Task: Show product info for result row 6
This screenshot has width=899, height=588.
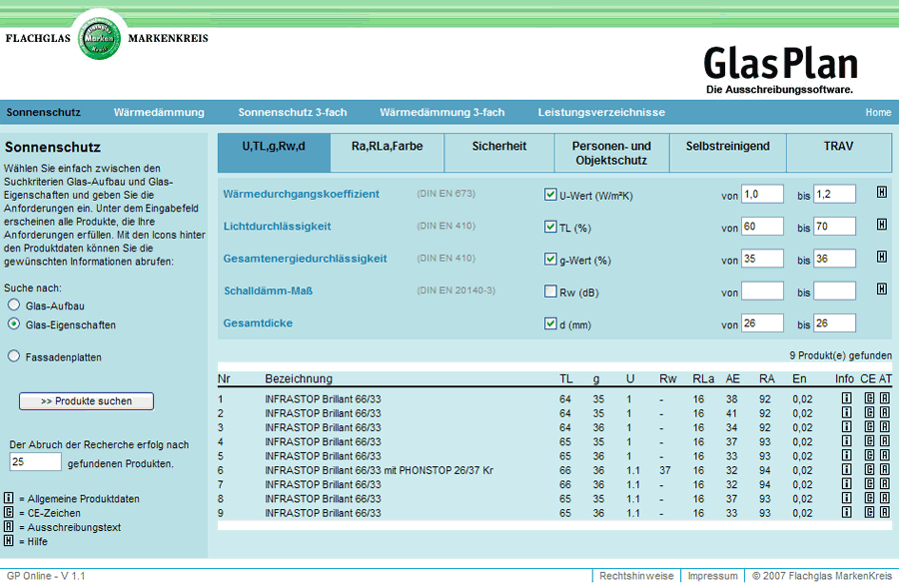Action: (x=846, y=470)
